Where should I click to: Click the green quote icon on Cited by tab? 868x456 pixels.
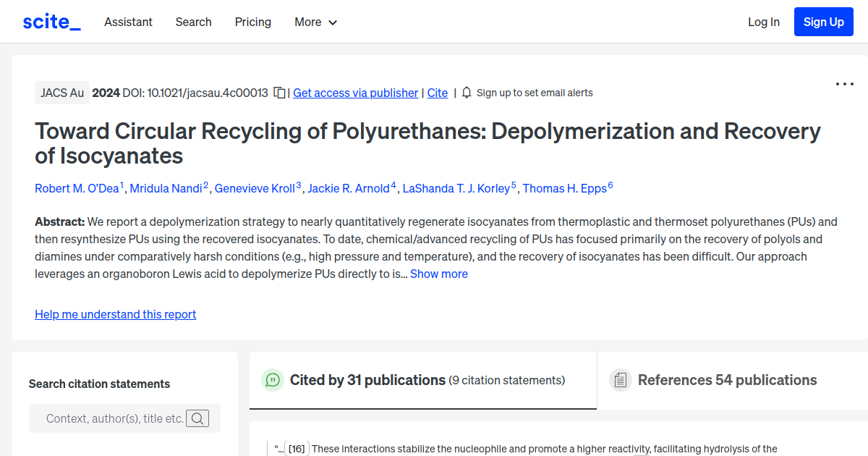tap(273, 379)
